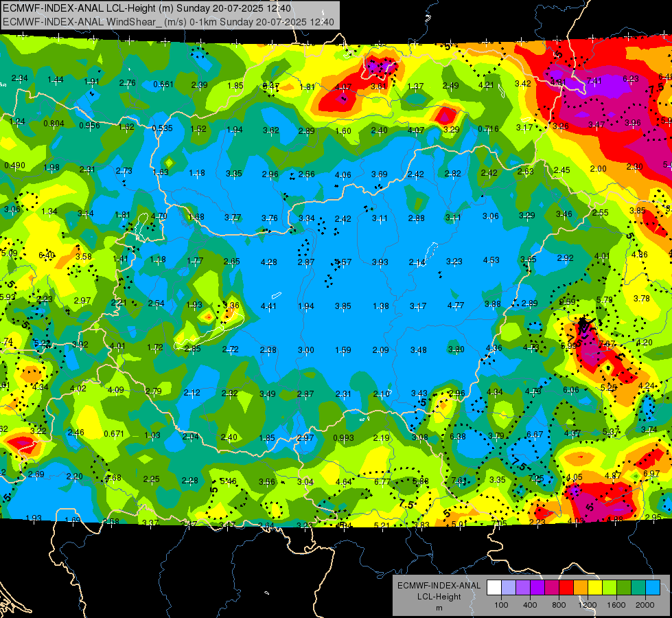Click the wind shear value 4.70
672x618 pixels.
(x=159, y=216)
